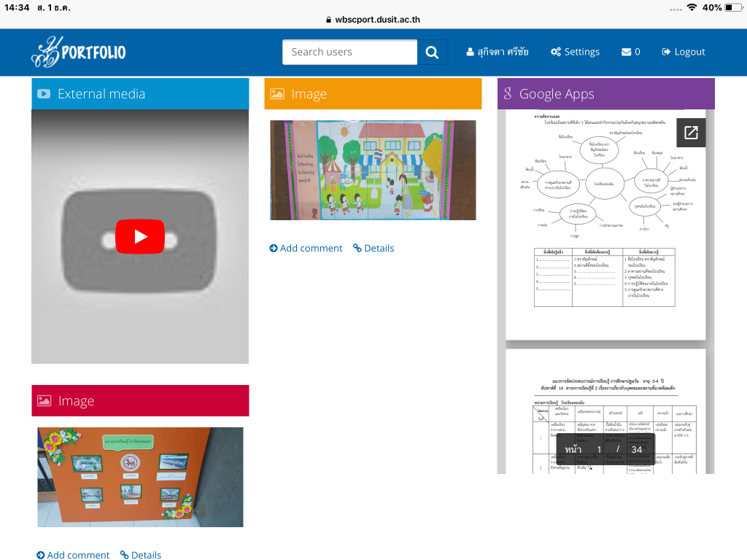Add comment on school puzzle image
This screenshot has width=747, height=560.
pyautogui.click(x=306, y=248)
